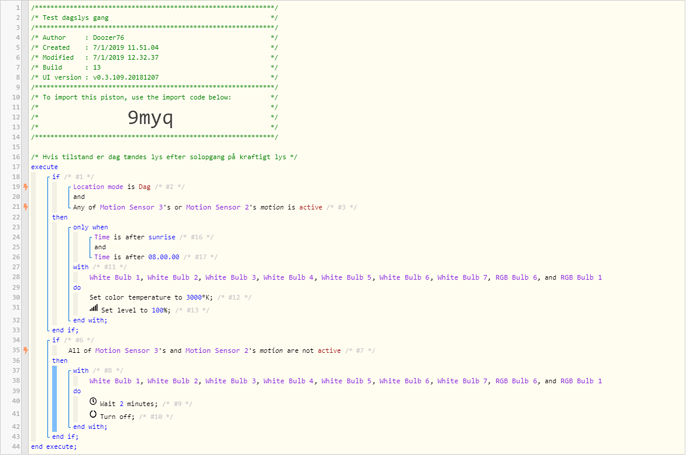Screen dimensions: 690x457
Task: Click the author name 'Doozer76'
Action: click(108, 37)
